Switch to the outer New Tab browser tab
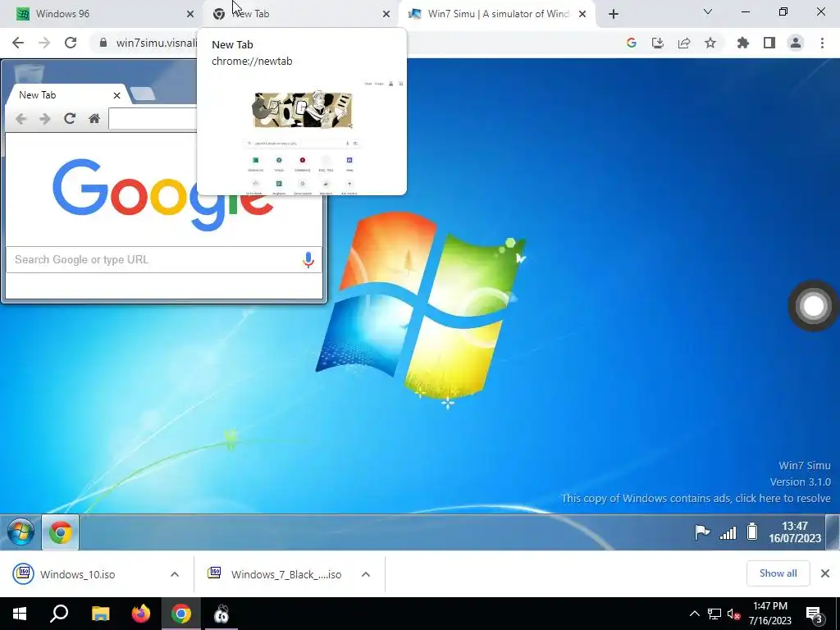Screen dimensions: 840x630 300,14
